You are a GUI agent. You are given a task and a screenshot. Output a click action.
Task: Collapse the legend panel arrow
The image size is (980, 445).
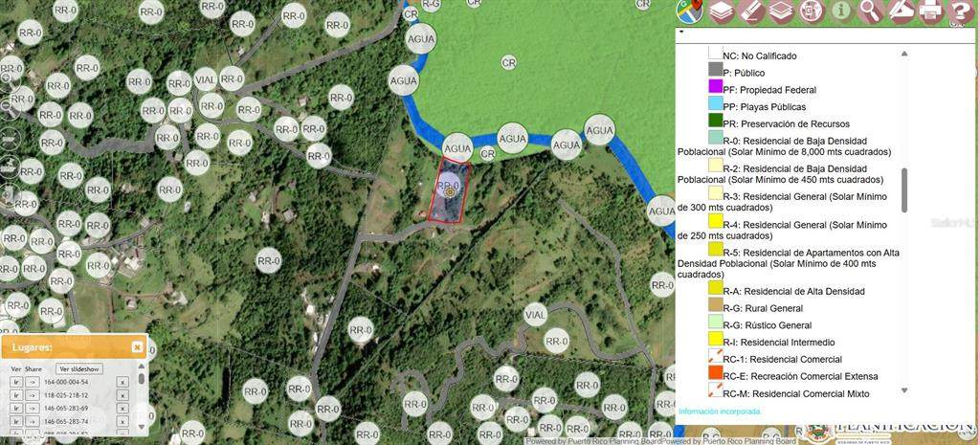(x=680, y=32)
